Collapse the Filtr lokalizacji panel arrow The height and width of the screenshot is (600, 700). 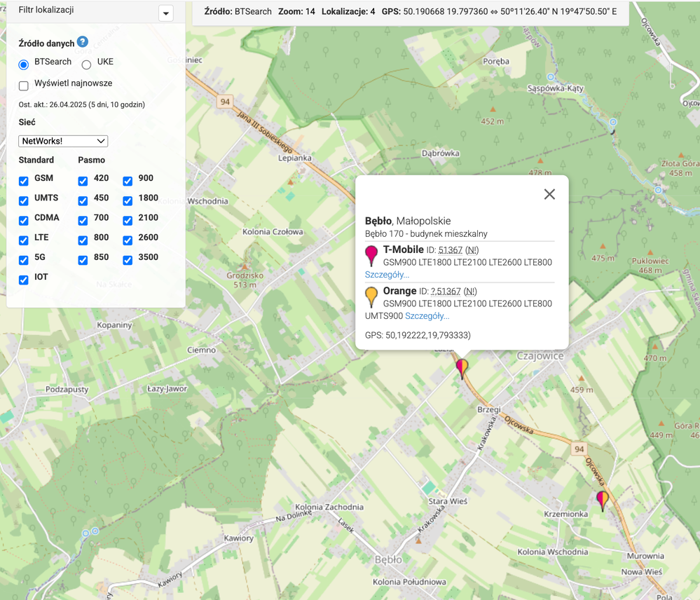point(165,13)
